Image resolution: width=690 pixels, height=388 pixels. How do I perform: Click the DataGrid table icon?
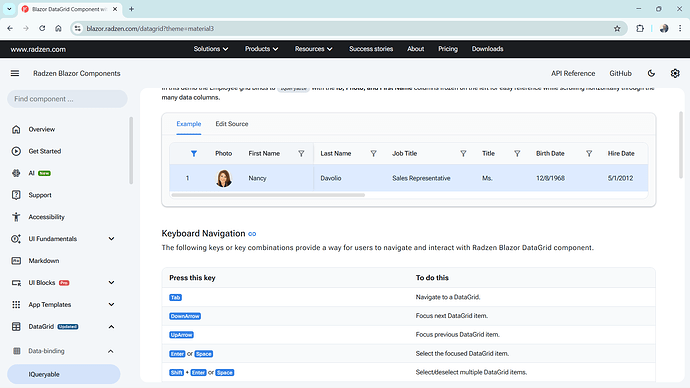(16, 326)
